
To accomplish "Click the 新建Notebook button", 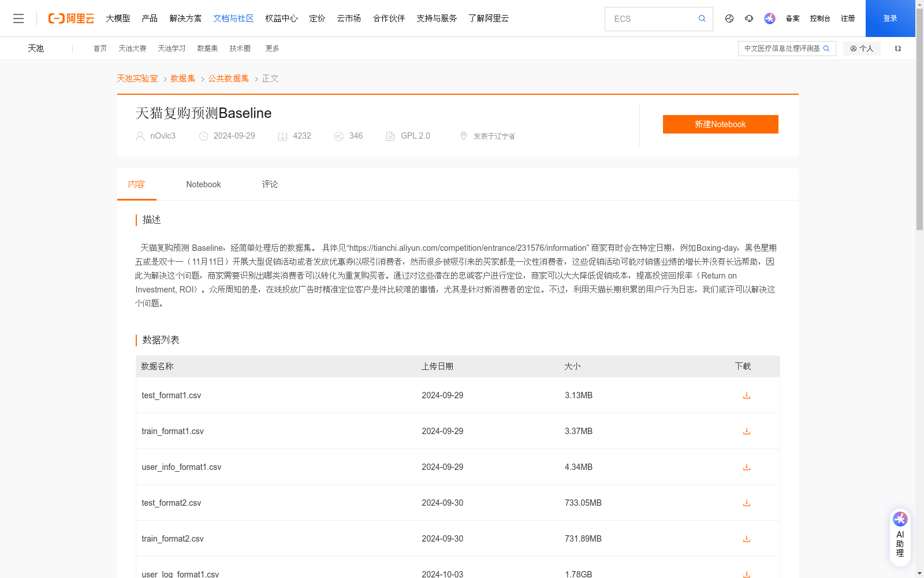I will 720,124.
